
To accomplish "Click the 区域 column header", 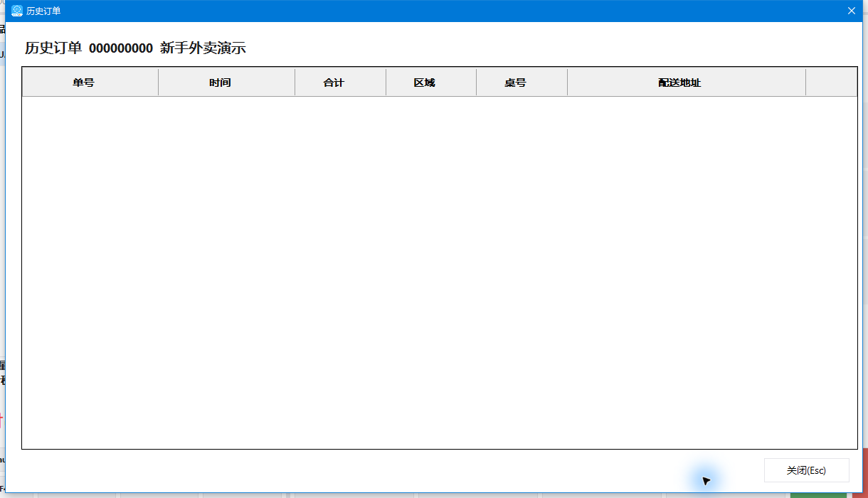I will point(431,83).
